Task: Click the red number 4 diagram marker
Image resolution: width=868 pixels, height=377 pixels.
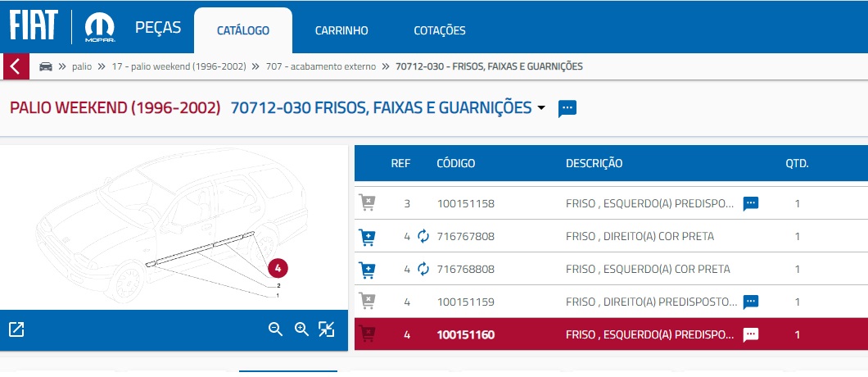Action: (278, 268)
